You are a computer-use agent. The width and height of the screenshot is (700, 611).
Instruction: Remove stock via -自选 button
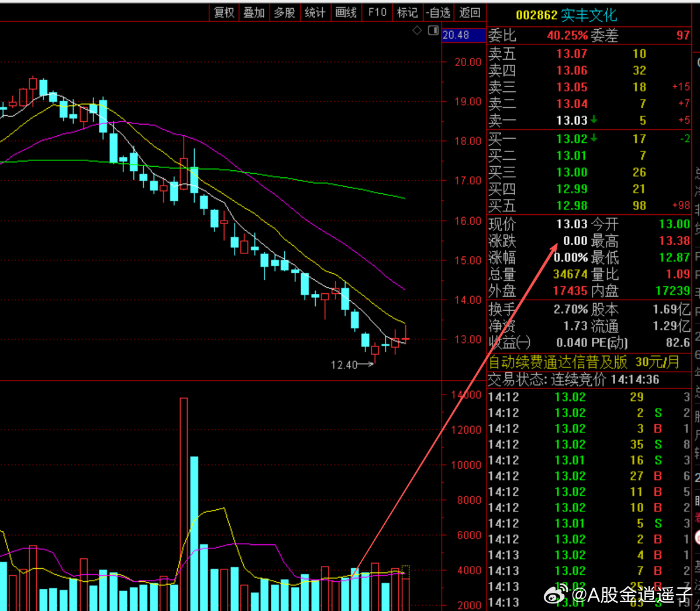(438, 12)
